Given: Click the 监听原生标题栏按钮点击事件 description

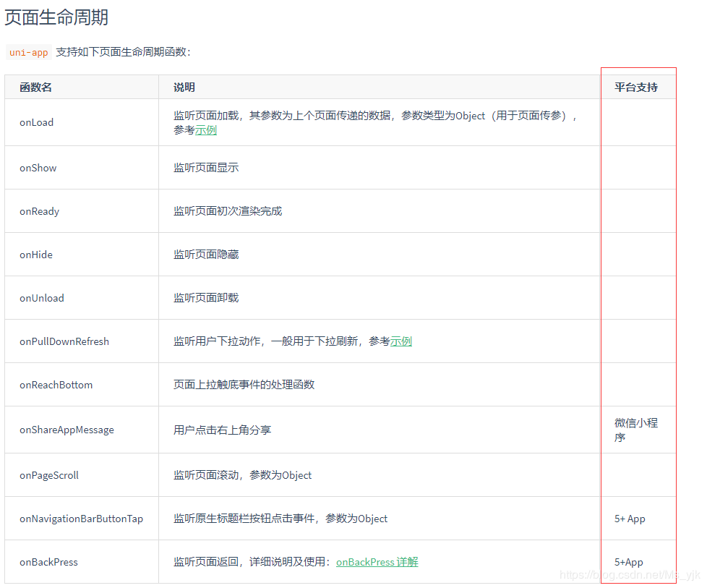Looking at the screenshot, I should (280, 518).
